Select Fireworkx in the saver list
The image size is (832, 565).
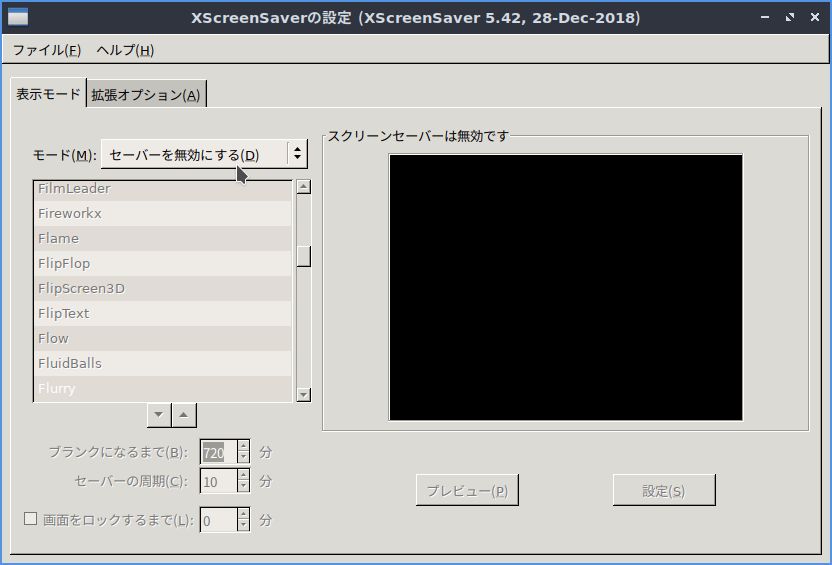coord(162,213)
